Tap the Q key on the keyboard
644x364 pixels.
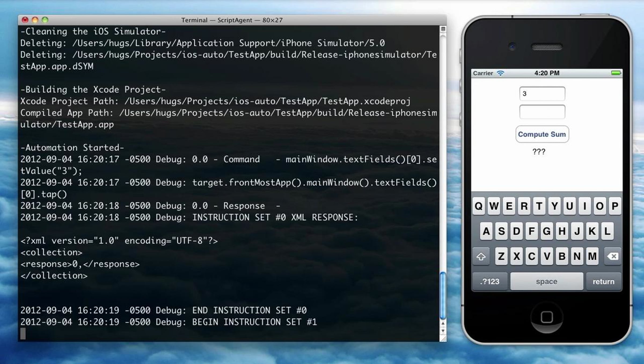click(x=479, y=206)
